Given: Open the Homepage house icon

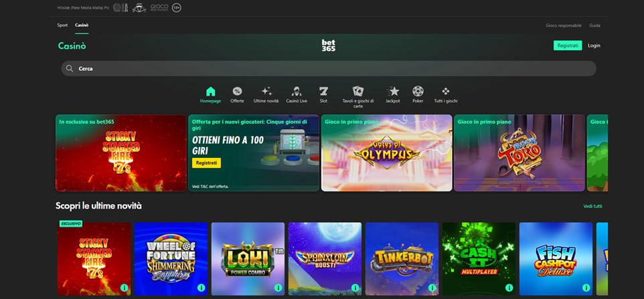Looking at the screenshot, I should click(210, 92).
